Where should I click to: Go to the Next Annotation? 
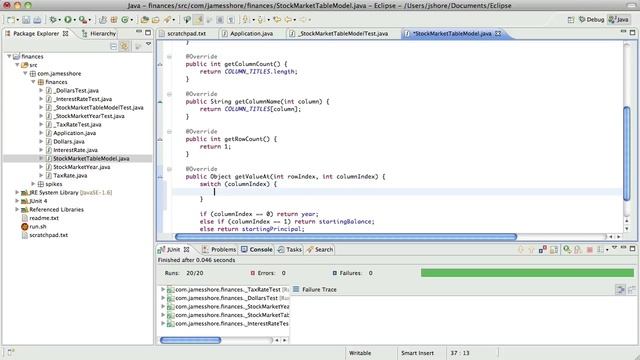pyautogui.click(x=246, y=20)
